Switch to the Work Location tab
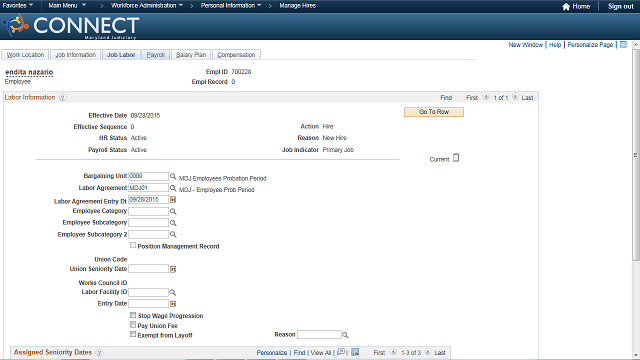 click(25, 55)
